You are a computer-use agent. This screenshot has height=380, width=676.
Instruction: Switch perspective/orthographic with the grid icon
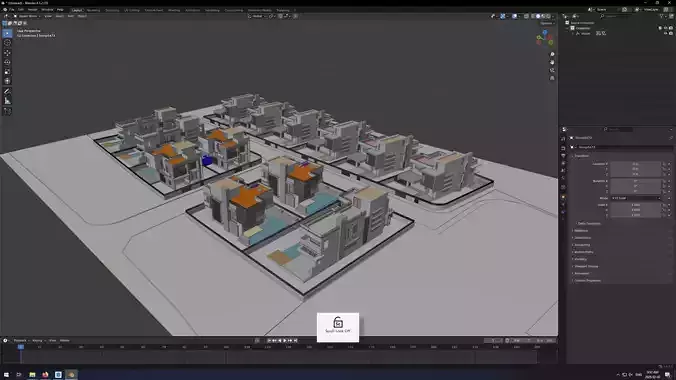(x=552, y=78)
